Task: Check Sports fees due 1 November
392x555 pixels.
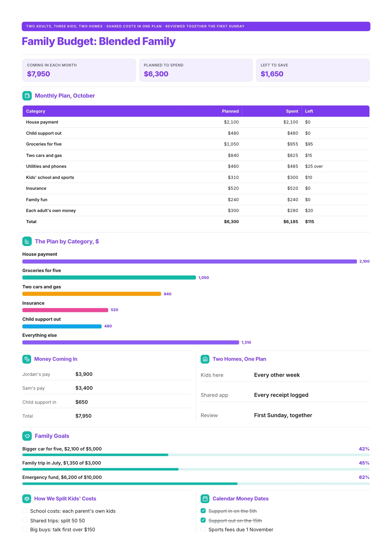Action: click(203, 529)
